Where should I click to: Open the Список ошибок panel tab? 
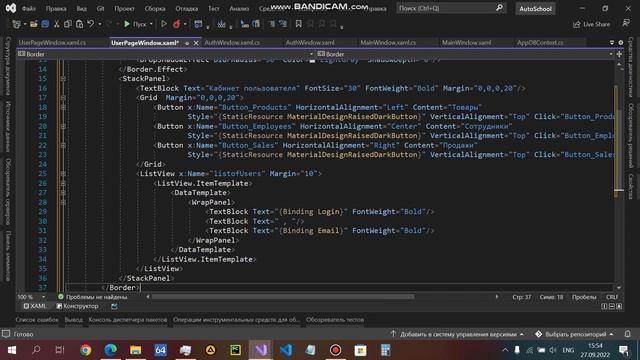(x=37, y=320)
